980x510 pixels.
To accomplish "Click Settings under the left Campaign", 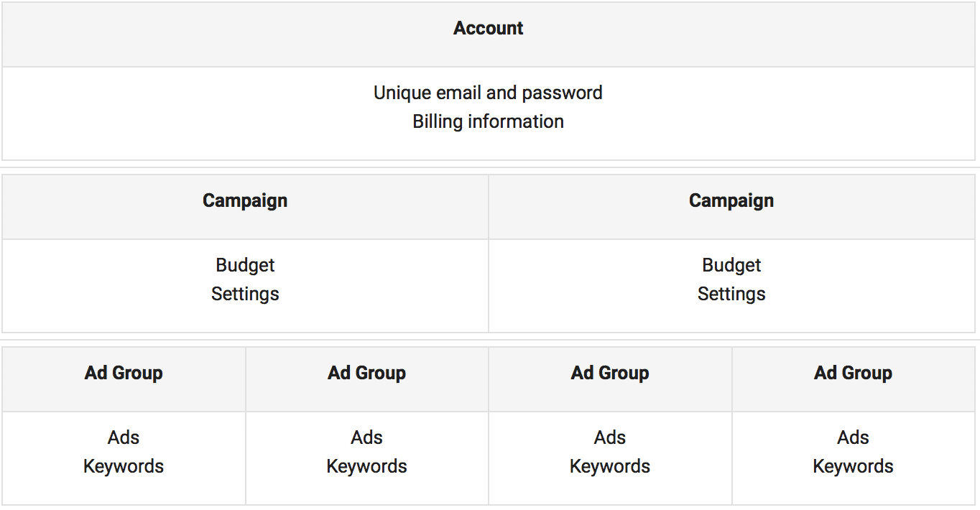I will [245, 294].
